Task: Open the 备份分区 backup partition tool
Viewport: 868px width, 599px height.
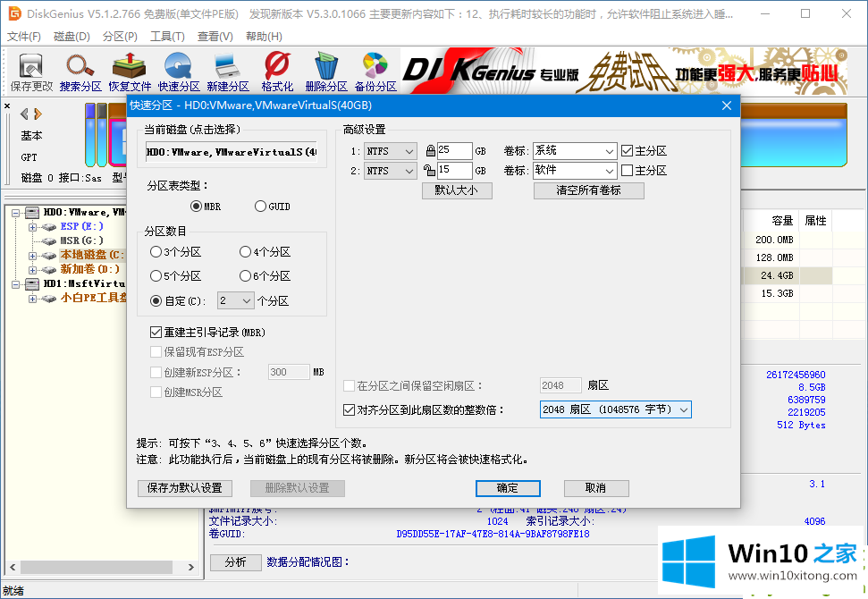Action: (375, 72)
